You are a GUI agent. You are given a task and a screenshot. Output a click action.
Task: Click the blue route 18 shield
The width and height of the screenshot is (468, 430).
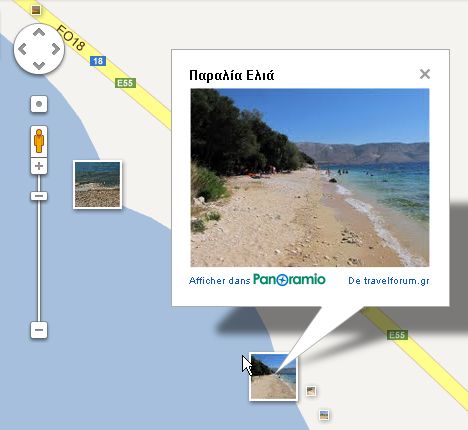[x=98, y=61]
